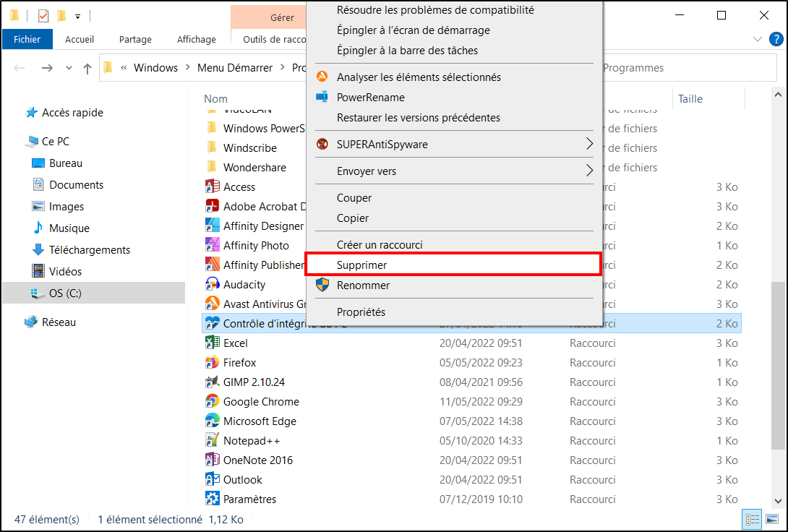
Task: Open the Affichage ribbon tab
Action: point(197,39)
